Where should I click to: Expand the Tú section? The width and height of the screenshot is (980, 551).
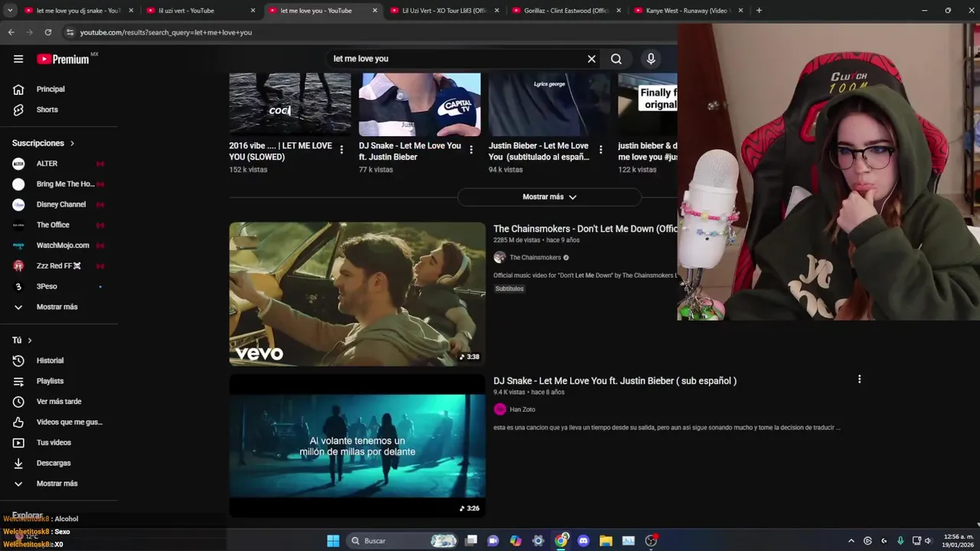click(22, 341)
